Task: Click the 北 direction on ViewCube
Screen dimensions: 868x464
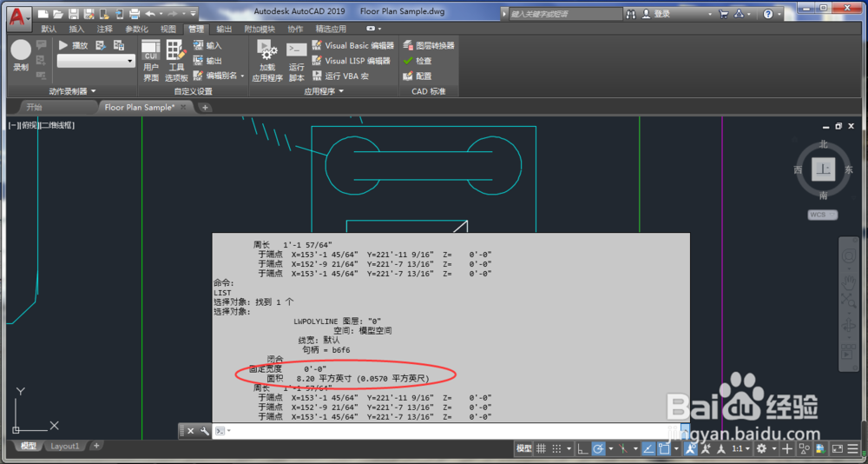Action: (824, 144)
